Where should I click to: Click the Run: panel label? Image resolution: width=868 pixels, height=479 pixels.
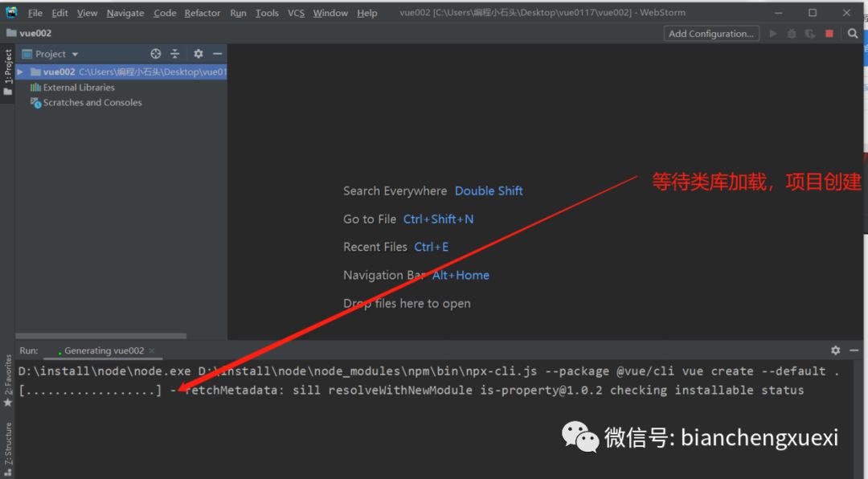[x=29, y=350]
